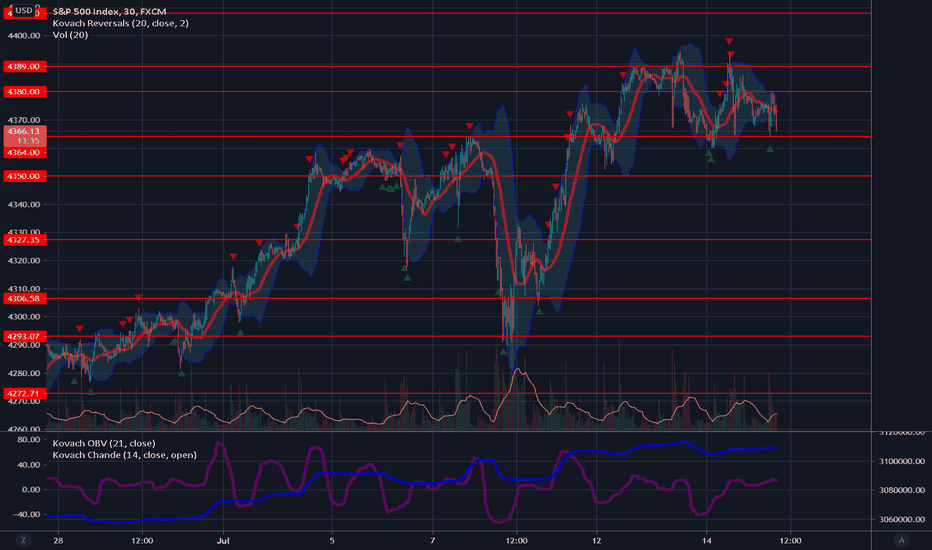Click the 4327.35 red price label
This screenshot has height=550, width=932.
tap(25, 240)
